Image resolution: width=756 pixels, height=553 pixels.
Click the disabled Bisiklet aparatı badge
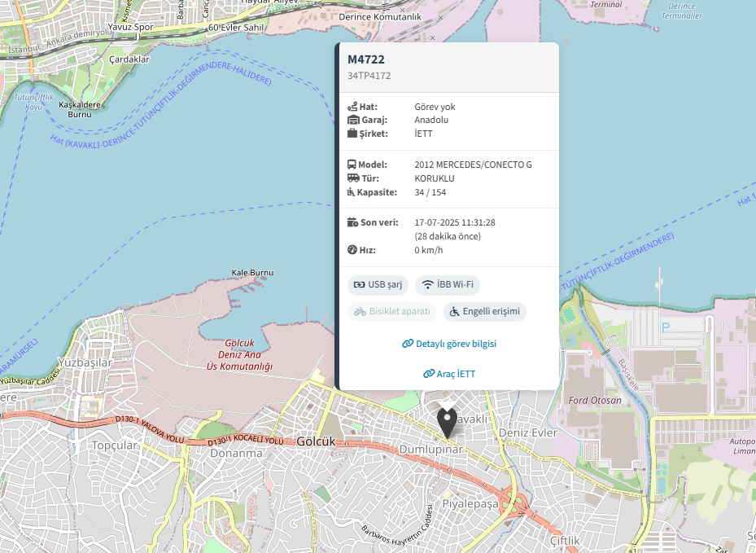click(x=392, y=312)
